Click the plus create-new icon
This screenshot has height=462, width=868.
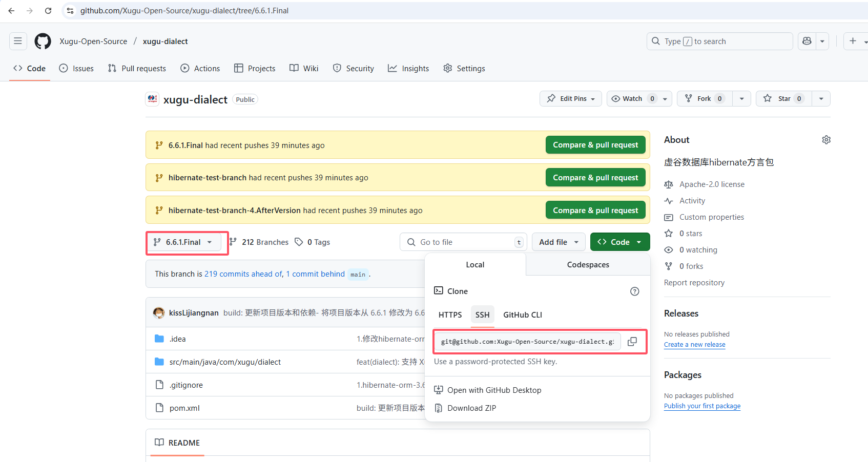(853, 41)
